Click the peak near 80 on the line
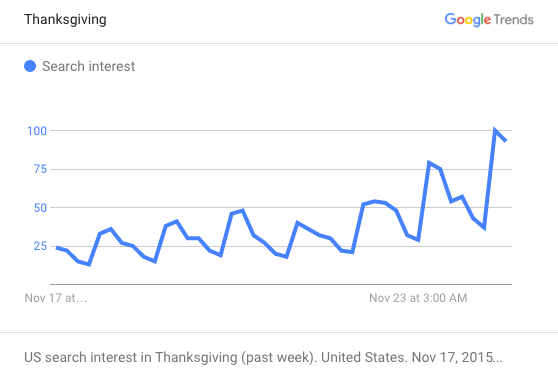The height and width of the screenshot is (374, 558). coord(429,163)
